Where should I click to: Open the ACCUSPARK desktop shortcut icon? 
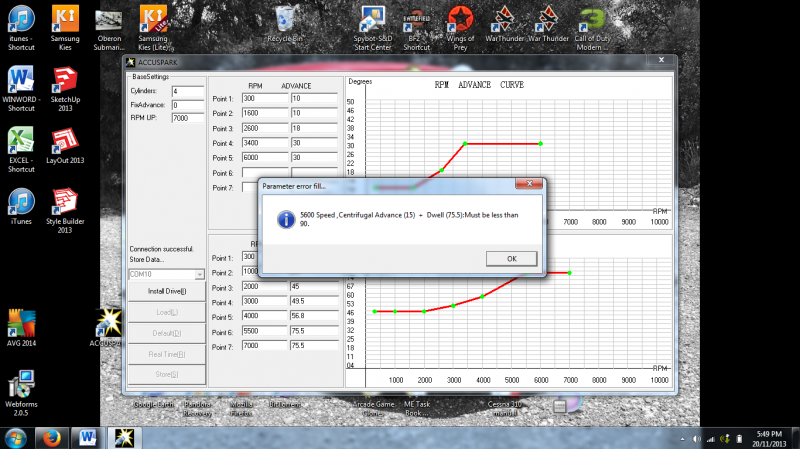(108, 327)
